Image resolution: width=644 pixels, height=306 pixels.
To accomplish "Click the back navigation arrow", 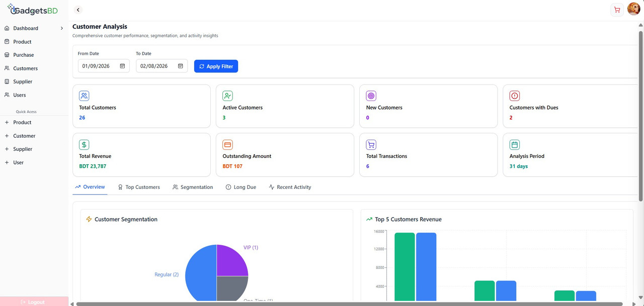I will (x=77, y=10).
